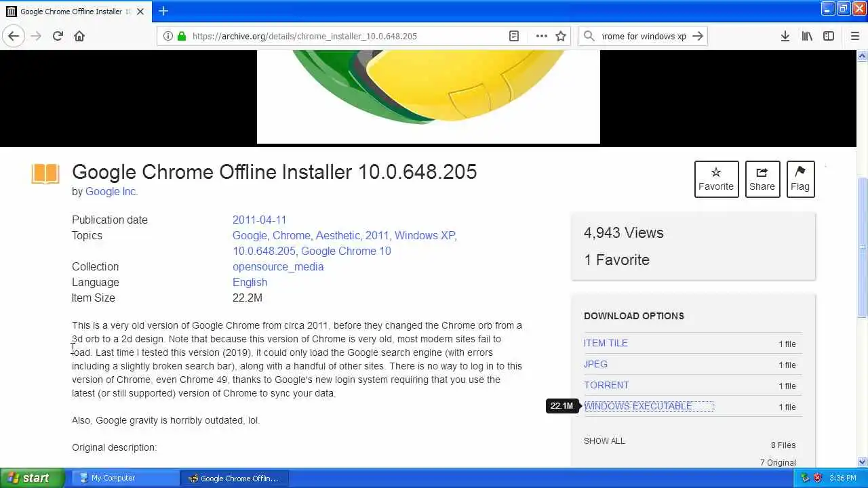Image resolution: width=868 pixels, height=488 pixels.
Task: Click the 1 Favorite text
Action: tap(616, 260)
